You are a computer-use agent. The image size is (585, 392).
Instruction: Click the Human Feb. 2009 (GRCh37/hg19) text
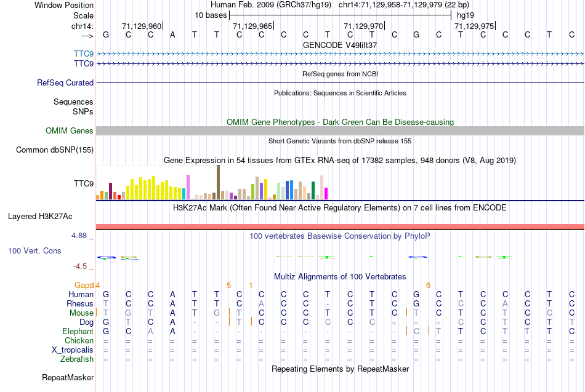pos(271,5)
